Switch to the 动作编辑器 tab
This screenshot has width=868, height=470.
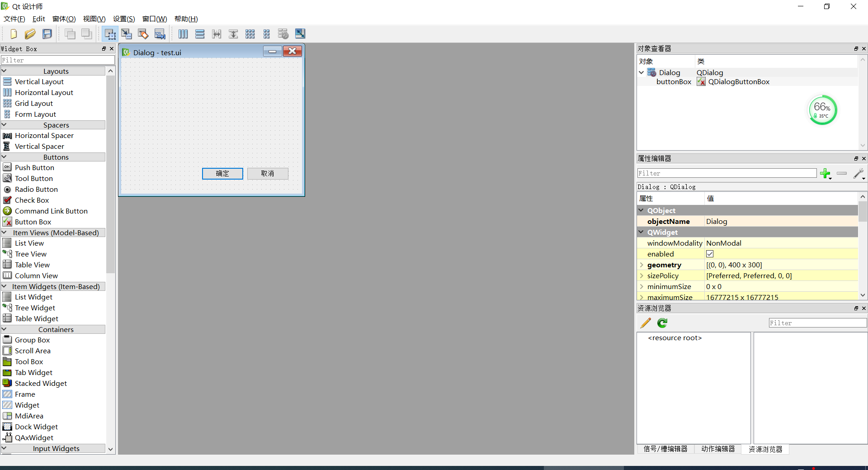(717, 449)
